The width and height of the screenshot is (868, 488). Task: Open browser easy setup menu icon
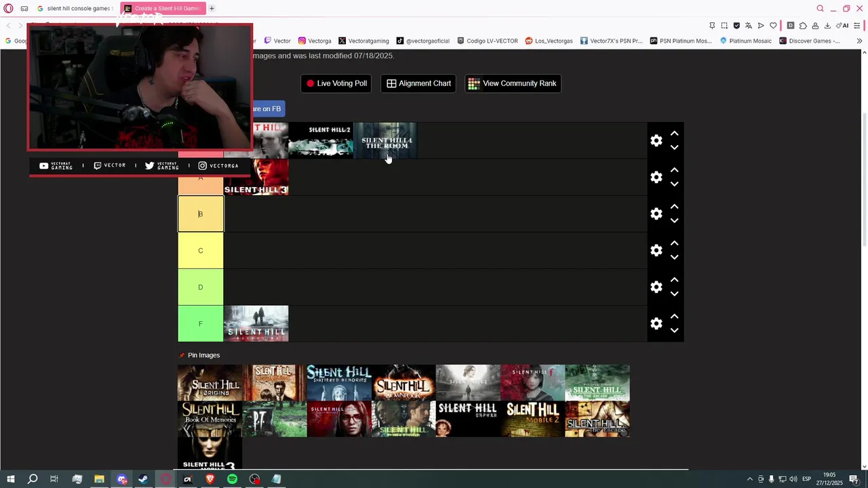click(x=856, y=26)
